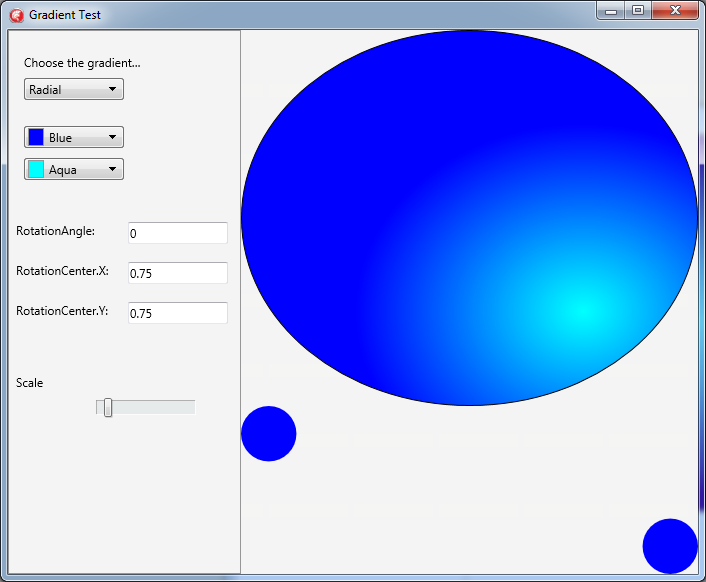
Task: Click the 'RotationCenter.Y:' label
Action: [62, 311]
